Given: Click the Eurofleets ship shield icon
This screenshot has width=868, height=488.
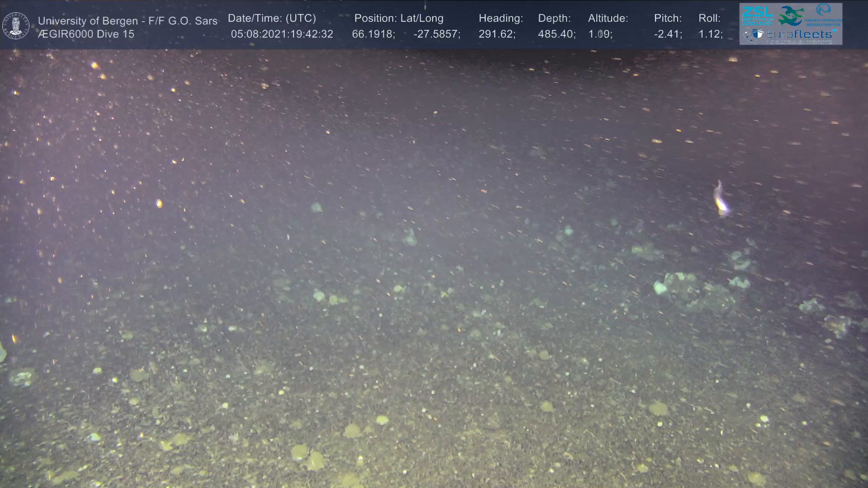Looking at the screenshot, I should tap(757, 34).
